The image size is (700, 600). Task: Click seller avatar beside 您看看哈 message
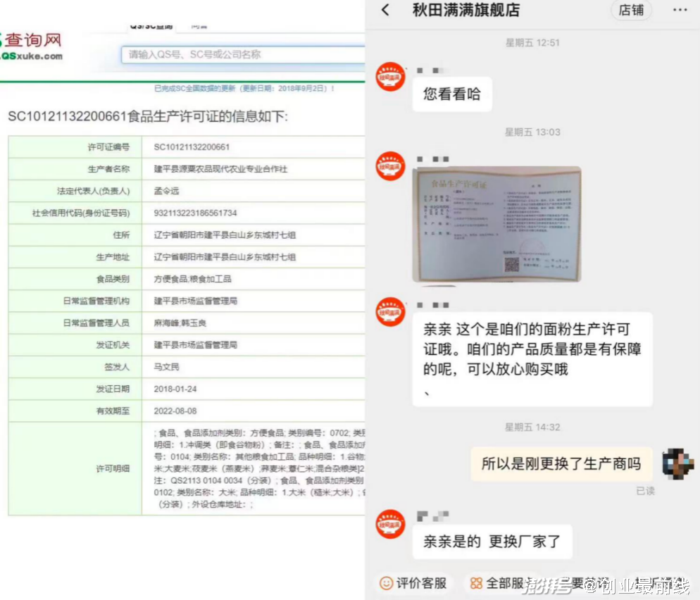390,77
